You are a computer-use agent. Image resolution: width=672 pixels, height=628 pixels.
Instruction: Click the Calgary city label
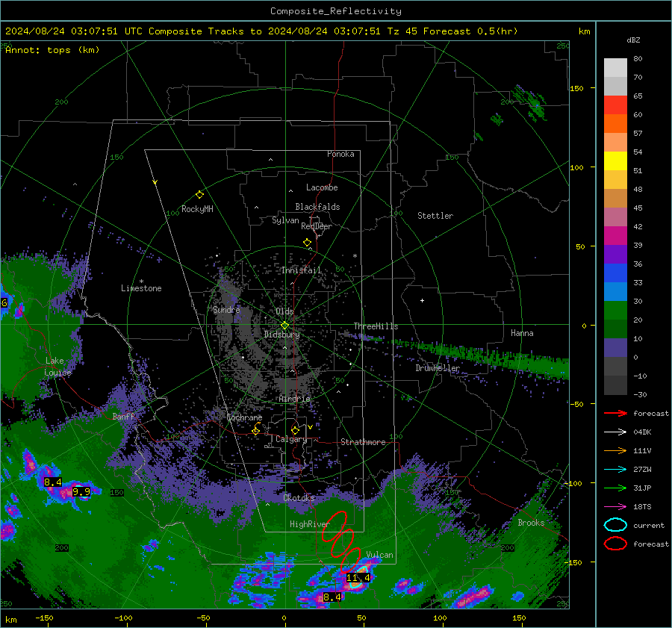point(291,439)
